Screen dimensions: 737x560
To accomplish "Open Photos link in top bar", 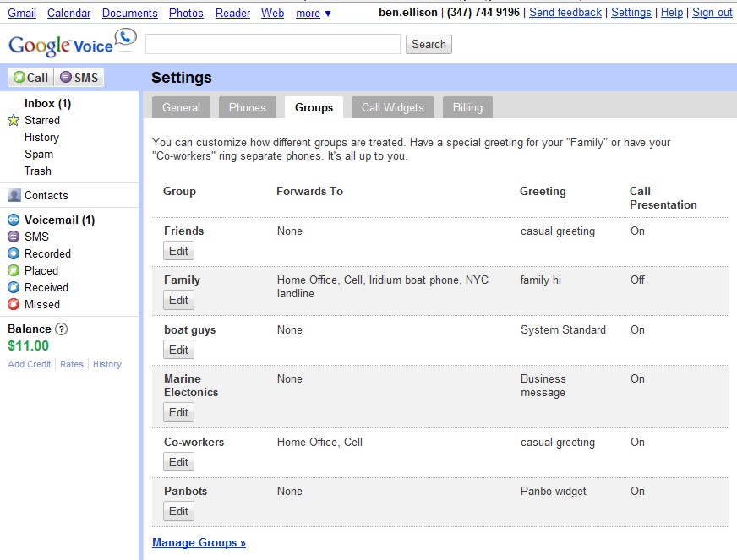I will [186, 13].
